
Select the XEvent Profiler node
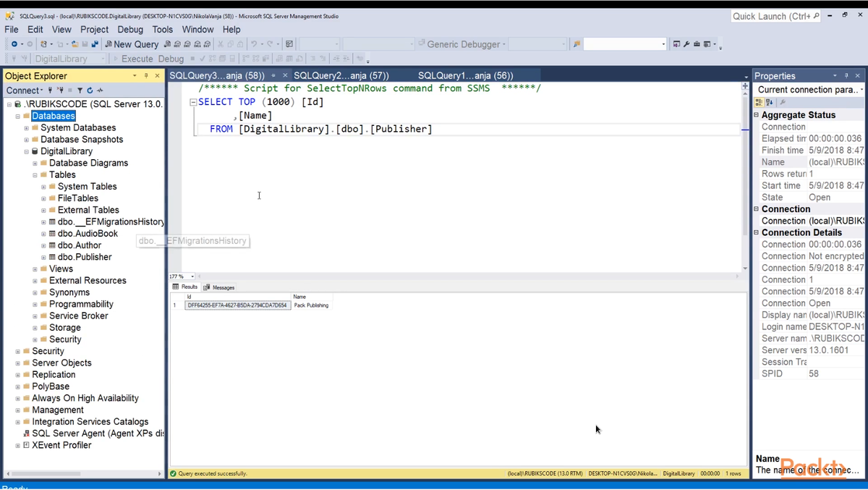click(x=61, y=445)
